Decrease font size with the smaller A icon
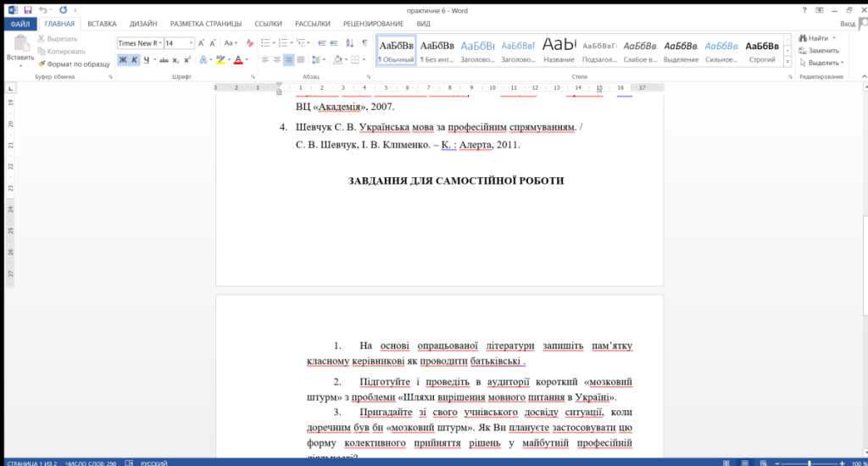The height and width of the screenshot is (466, 868). pyautogui.click(x=213, y=43)
